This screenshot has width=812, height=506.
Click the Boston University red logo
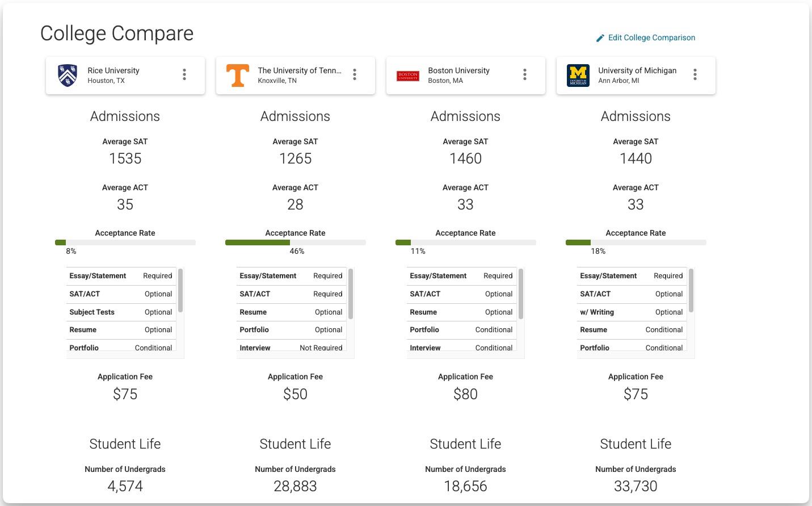pyautogui.click(x=408, y=76)
